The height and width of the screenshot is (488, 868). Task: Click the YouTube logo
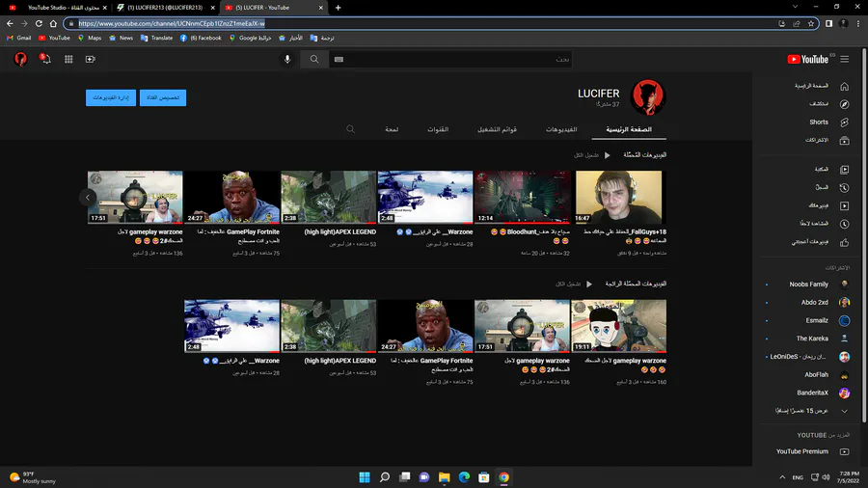coord(807,59)
